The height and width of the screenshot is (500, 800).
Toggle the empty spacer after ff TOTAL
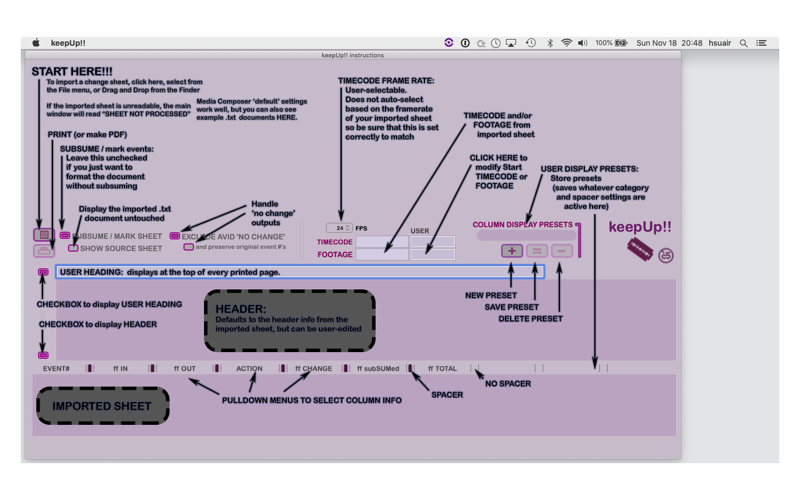pos(474,368)
